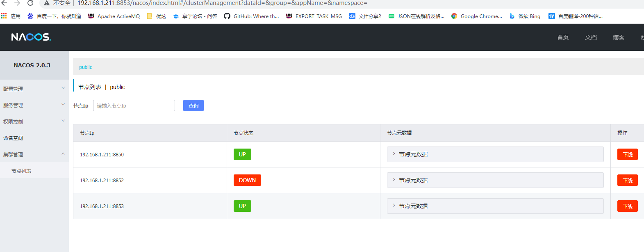Click the node IP 192.168.1.211:8852
The height and width of the screenshot is (252, 644).
102,181
